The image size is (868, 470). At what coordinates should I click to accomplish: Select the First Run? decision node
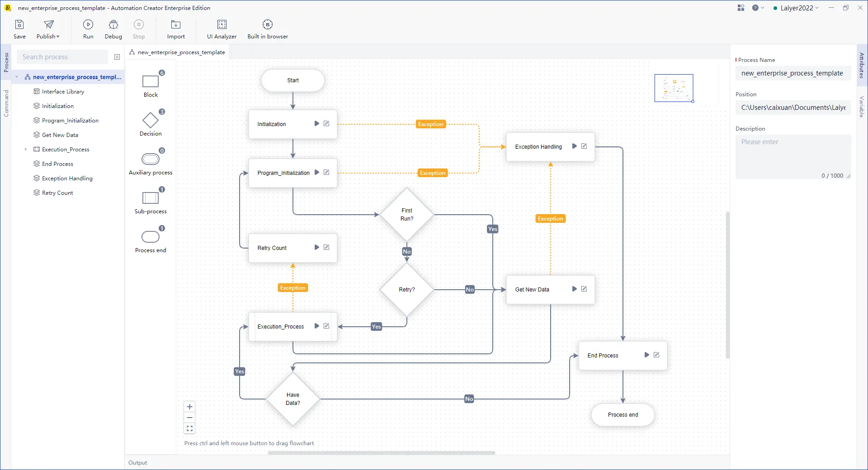(407, 215)
